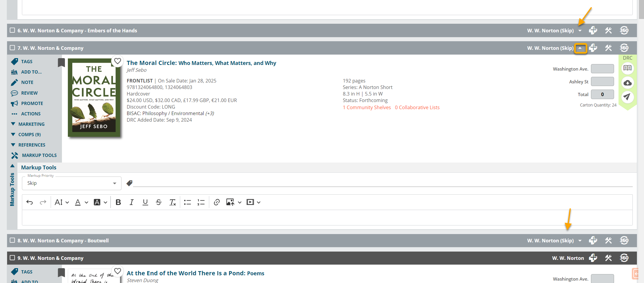The width and height of the screenshot is (644, 283).
Task: Expand the MARKETING section
Action: click(x=28, y=124)
